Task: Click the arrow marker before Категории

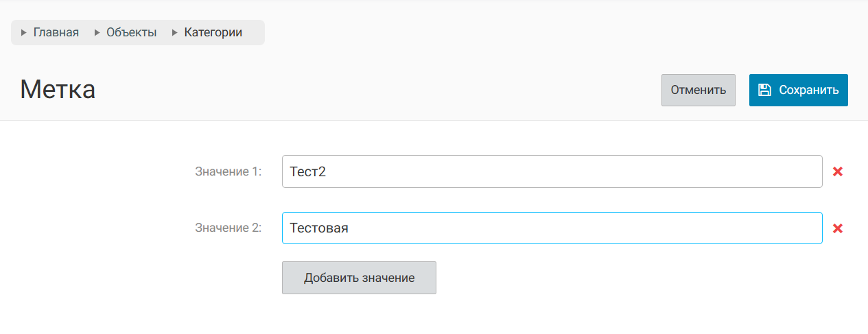Action: pyautogui.click(x=175, y=32)
